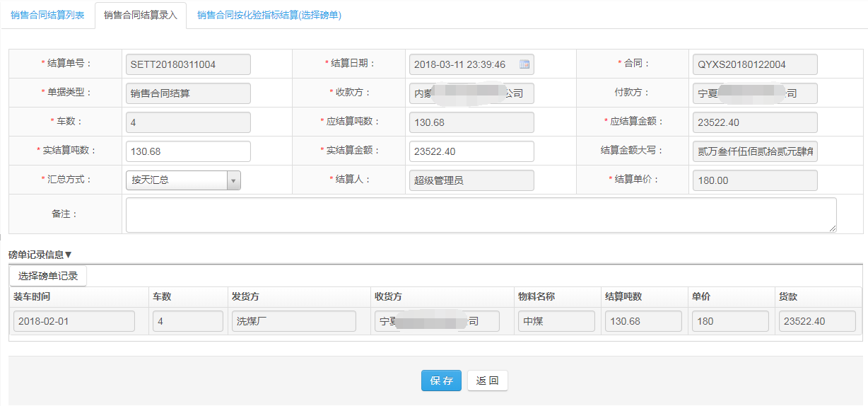Image resolution: width=868 pixels, height=406 pixels.
Task: Select the 装车时间 cell 2018-02-01
Action: (x=74, y=321)
